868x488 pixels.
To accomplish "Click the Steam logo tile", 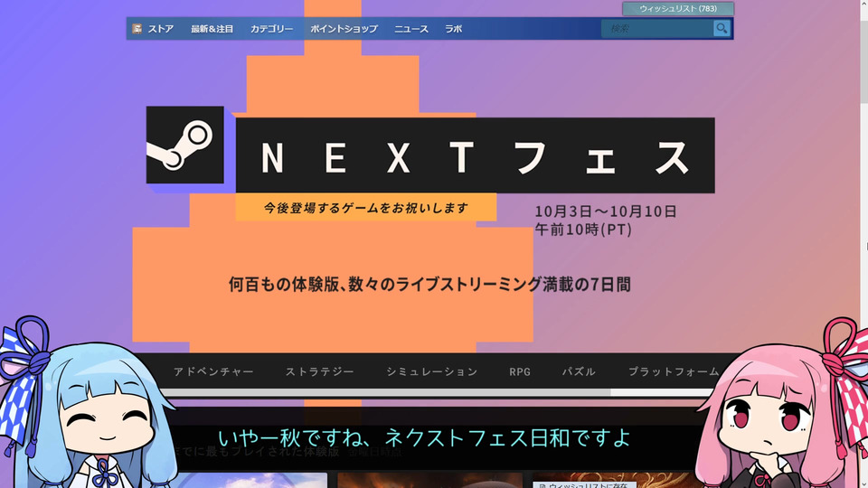I will [184, 145].
